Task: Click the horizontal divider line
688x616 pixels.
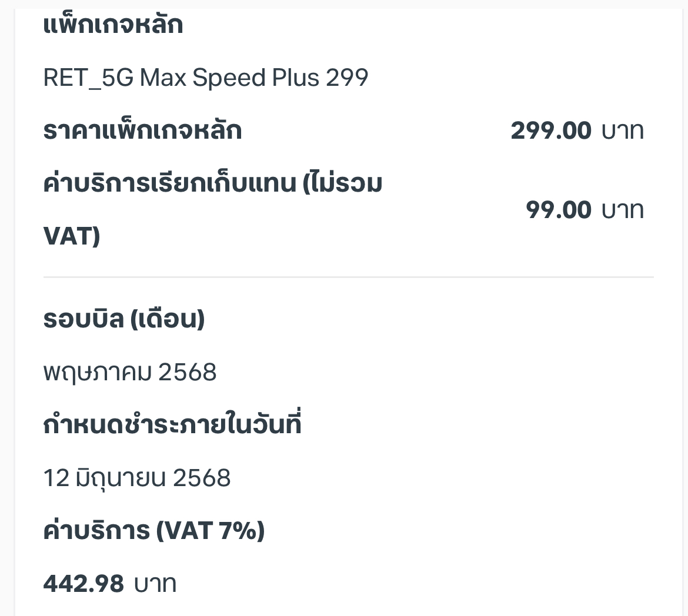Action: click(348, 277)
